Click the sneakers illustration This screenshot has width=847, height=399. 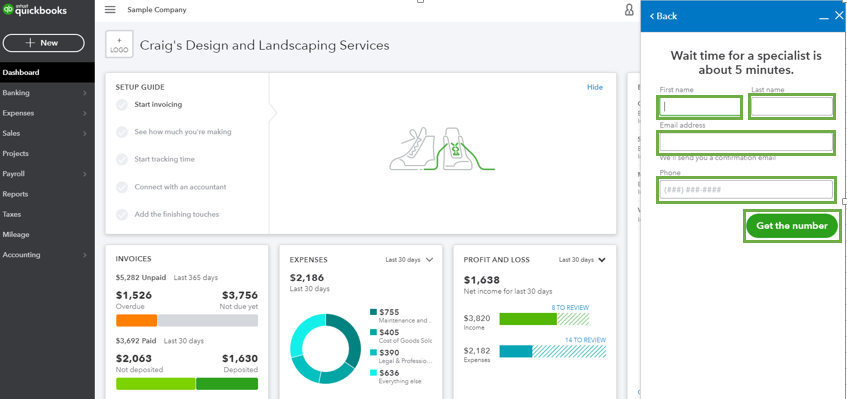point(442,149)
